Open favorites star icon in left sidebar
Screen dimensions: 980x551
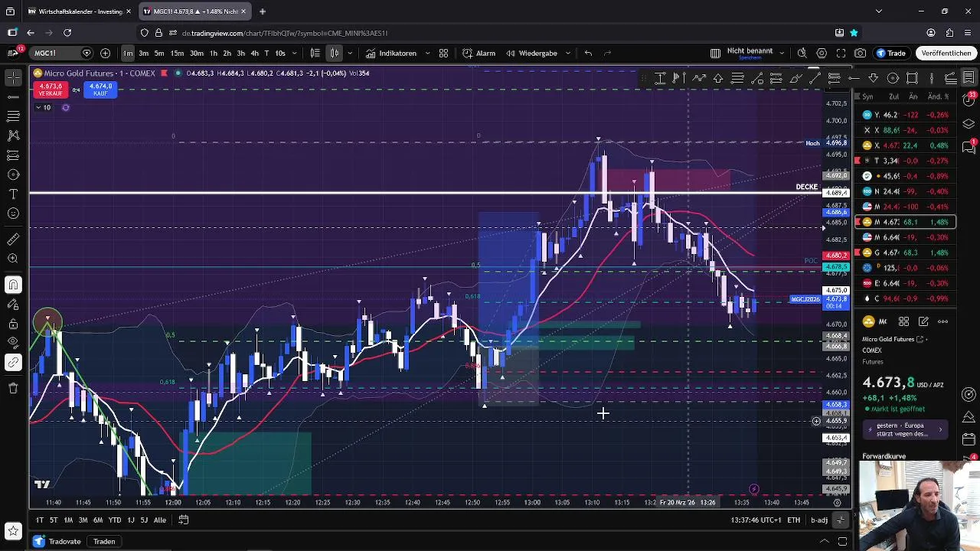[13, 530]
